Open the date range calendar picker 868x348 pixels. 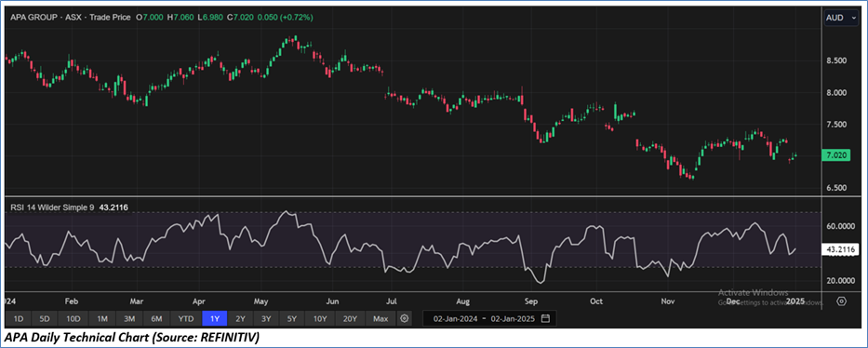point(545,318)
